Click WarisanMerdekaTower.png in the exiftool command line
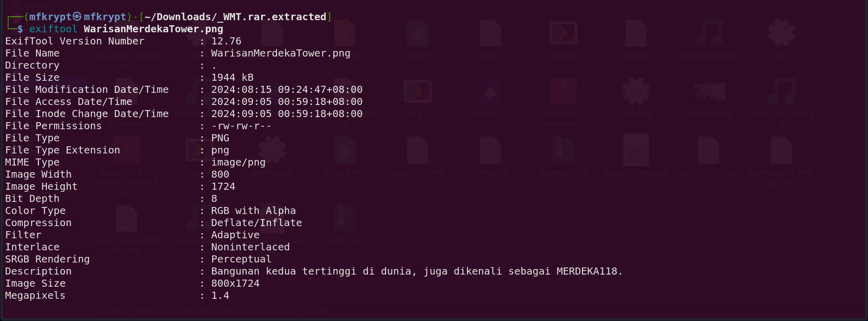 click(153, 29)
